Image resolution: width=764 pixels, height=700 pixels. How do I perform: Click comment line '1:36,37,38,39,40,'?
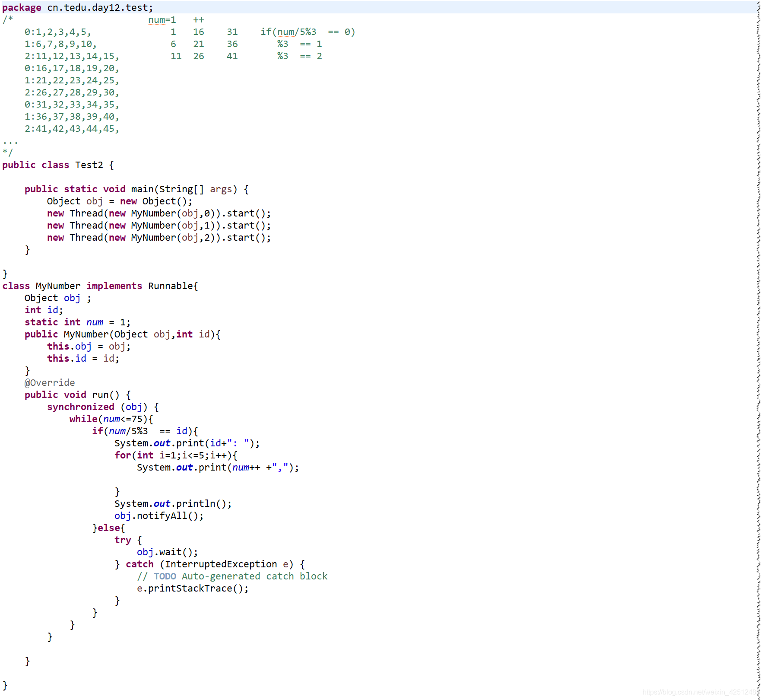point(72,116)
